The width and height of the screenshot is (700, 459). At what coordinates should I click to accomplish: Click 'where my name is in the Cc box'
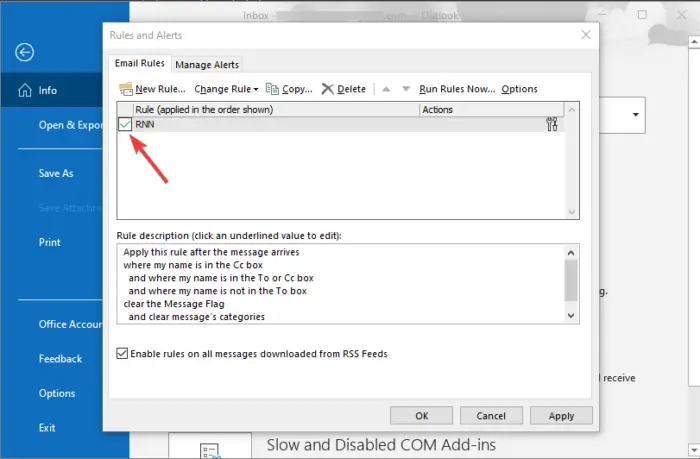[193, 265]
